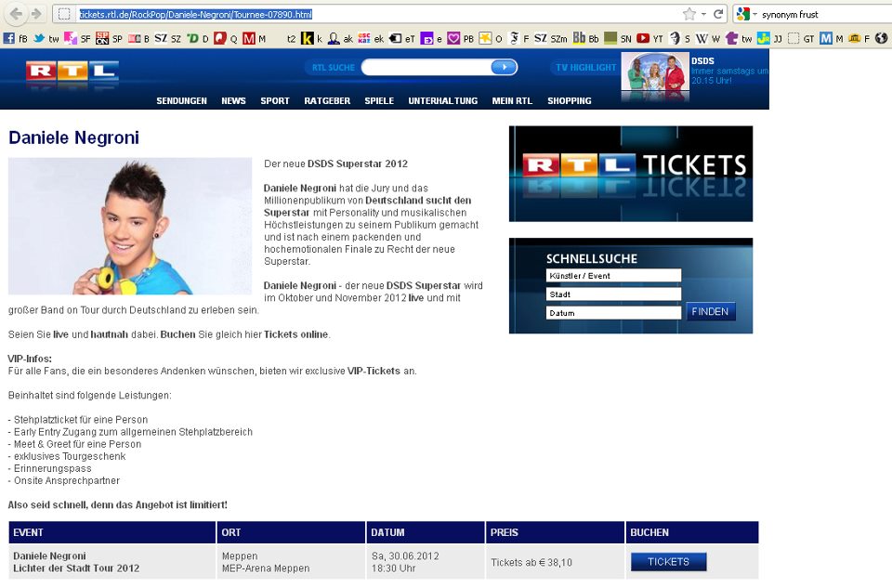Open the 'eT' bookmark

(401, 39)
